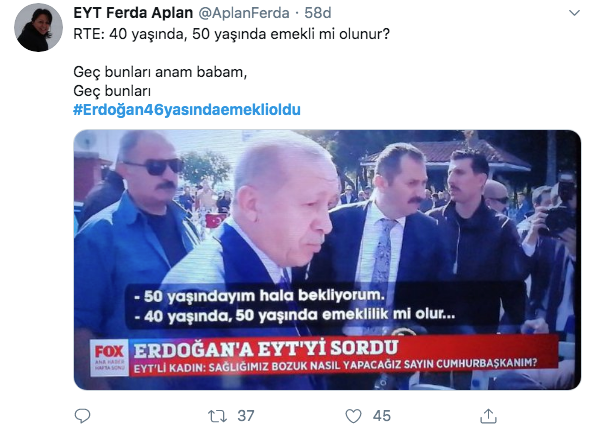Click the ERDOĞAN'A EYT'Yİ SORDU headline banner

[x=266, y=349]
